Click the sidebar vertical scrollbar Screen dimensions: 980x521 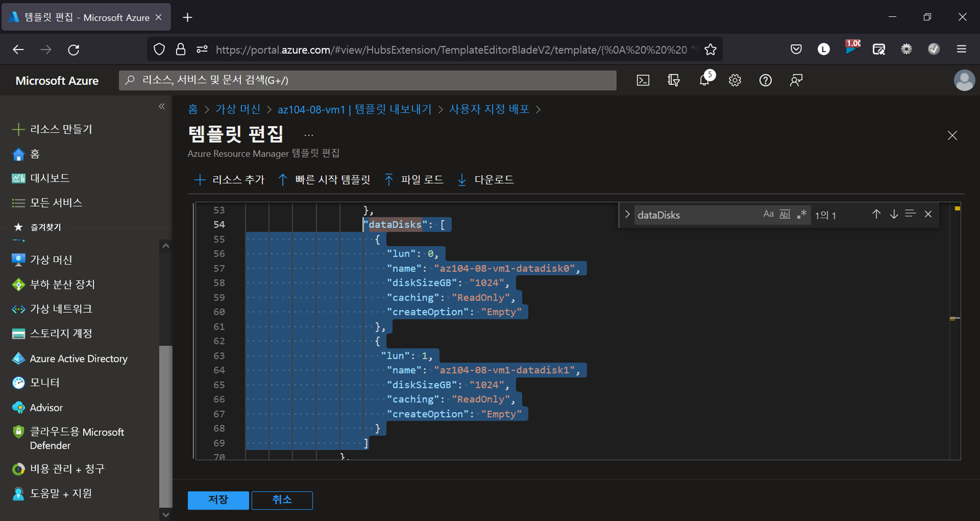[166, 426]
